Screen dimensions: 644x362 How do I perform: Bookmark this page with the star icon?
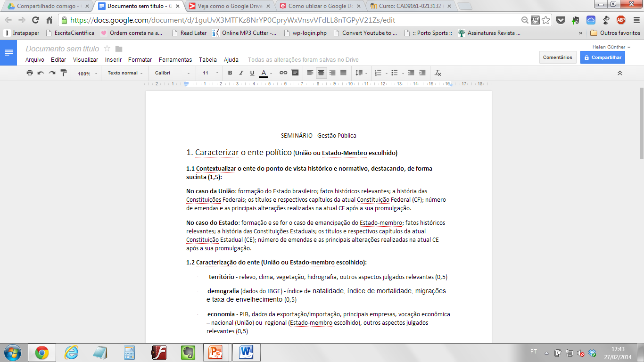click(x=546, y=20)
